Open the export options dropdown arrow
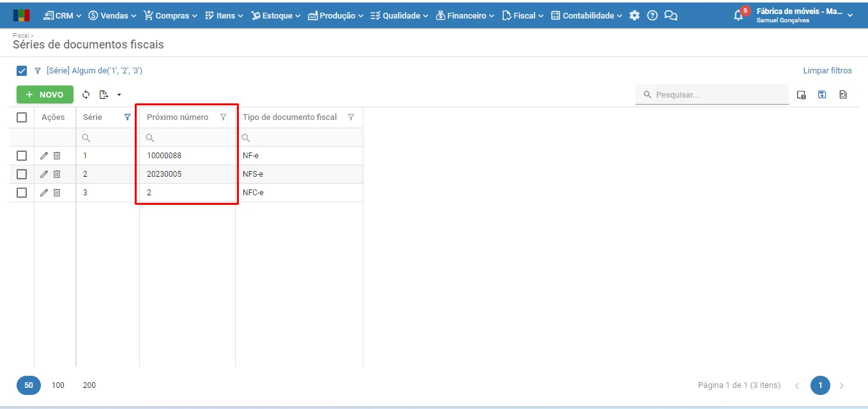 pos(119,95)
